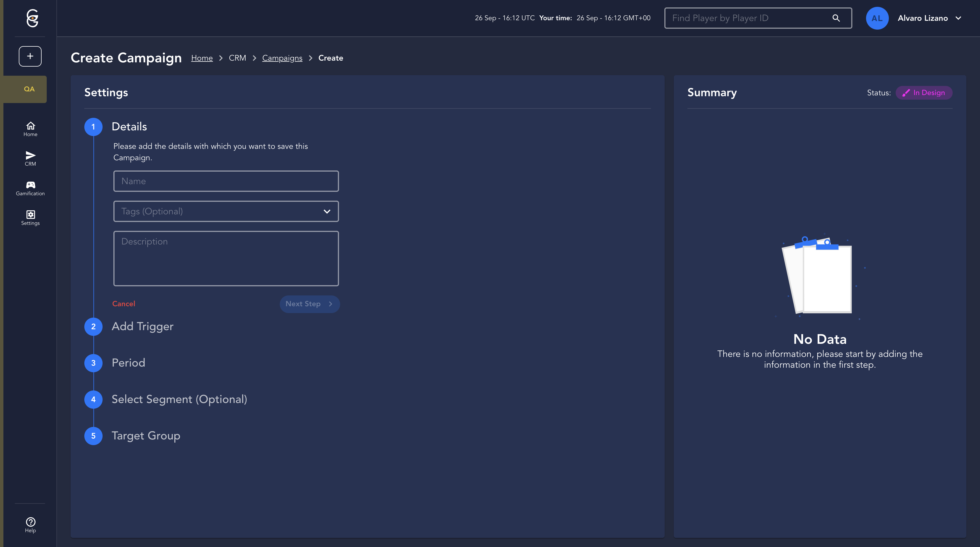Open the Gamification controller icon

click(30, 188)
